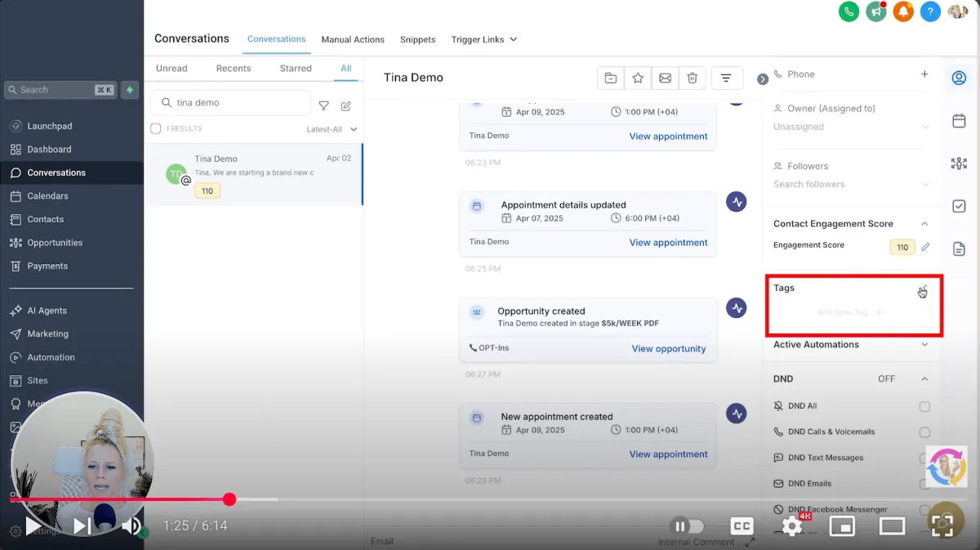Open YouTube video settings gear
The height and width of the screenshot is (550, 980).
pyautogui.click(x=791, y=526)
